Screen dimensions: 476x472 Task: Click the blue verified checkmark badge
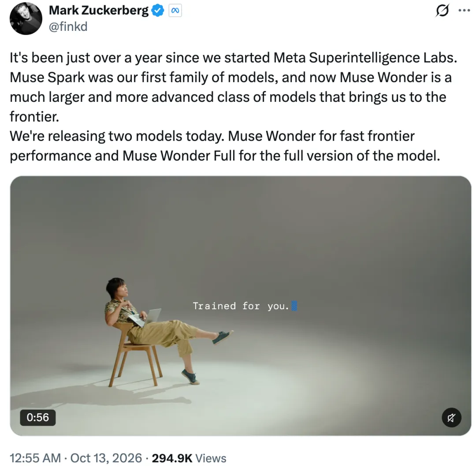click(157, 11)
